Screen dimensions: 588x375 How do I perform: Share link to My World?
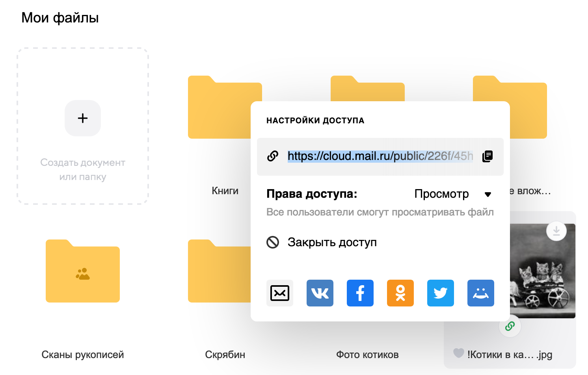point(481,293)
